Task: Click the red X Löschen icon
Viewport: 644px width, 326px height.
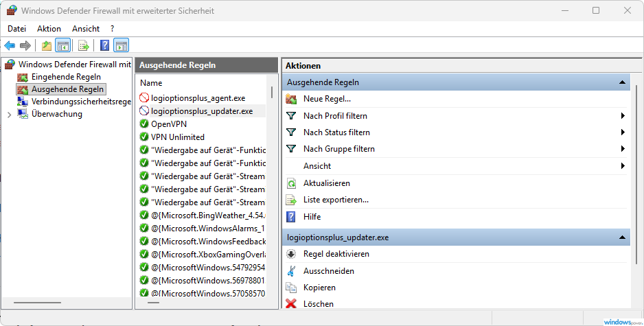Action: (291, 304)
